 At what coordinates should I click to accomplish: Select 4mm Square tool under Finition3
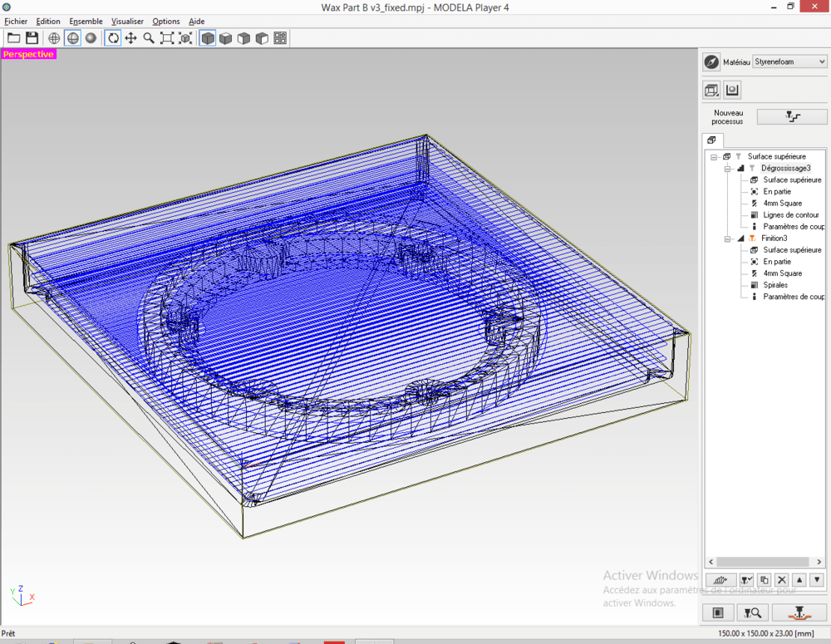pyautogui.click(x=782, y=273)
